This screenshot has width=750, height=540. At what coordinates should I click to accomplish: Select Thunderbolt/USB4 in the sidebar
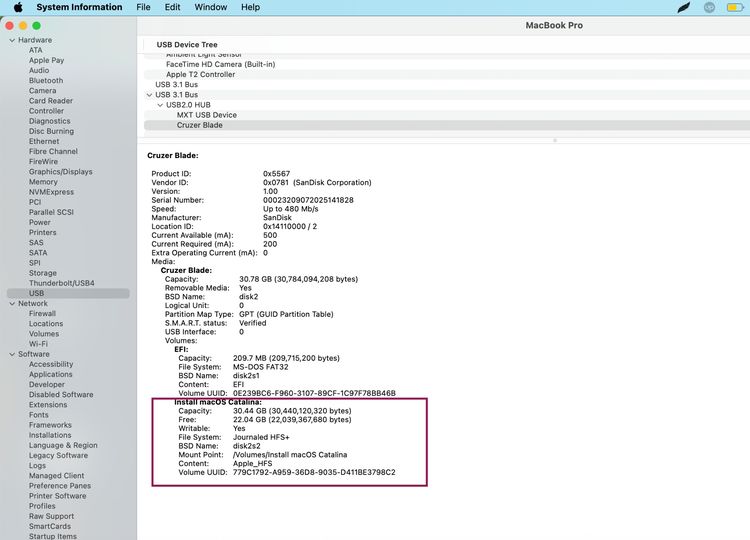point(62,283)
